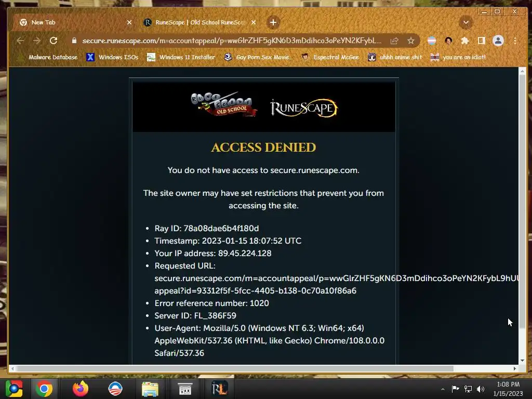The width and height of the screenshot is (532, 399).
Task: Open the volume speaker tray icon
Action: click(481, 389)
